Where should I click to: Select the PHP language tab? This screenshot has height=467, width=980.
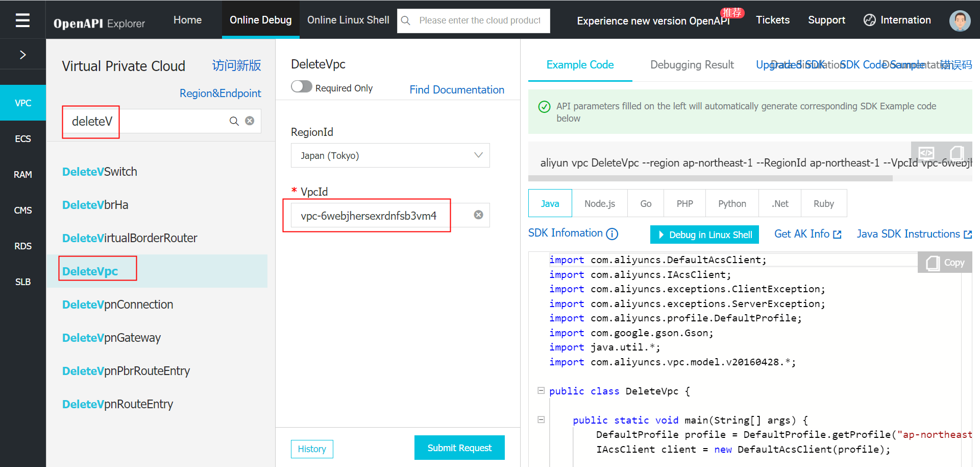click(684, 203)
